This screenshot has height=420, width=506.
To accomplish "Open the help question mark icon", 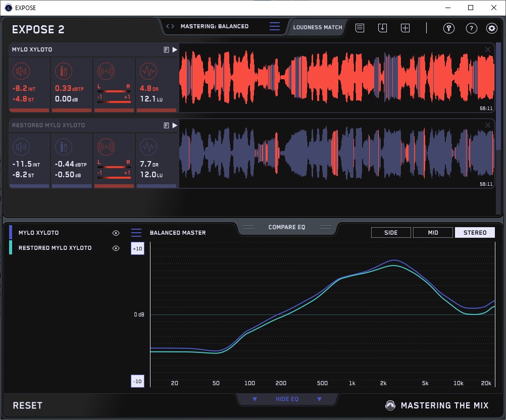I will click(471, 28).
